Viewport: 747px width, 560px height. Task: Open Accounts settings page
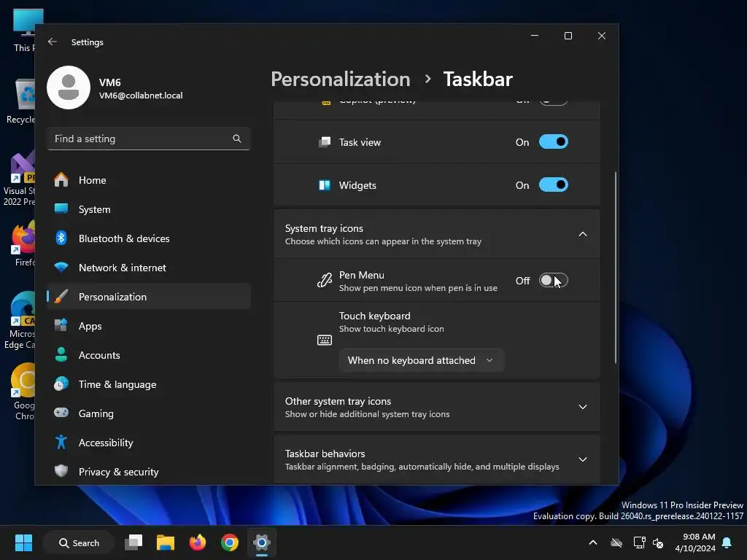(149, 355)
